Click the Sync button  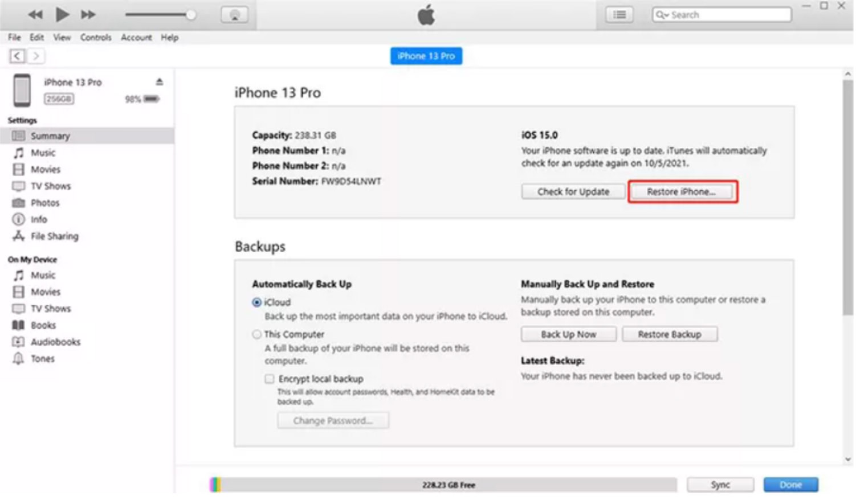(x=720, y=485)
